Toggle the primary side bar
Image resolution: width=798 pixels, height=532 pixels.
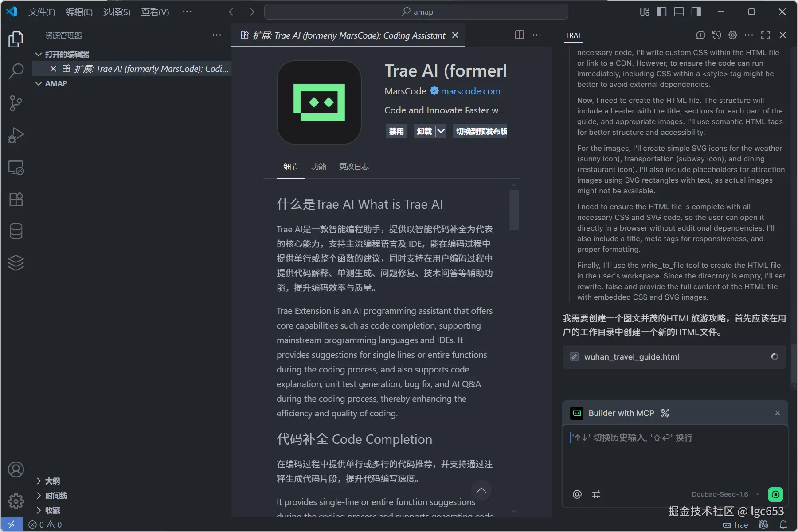coord(661,12)
